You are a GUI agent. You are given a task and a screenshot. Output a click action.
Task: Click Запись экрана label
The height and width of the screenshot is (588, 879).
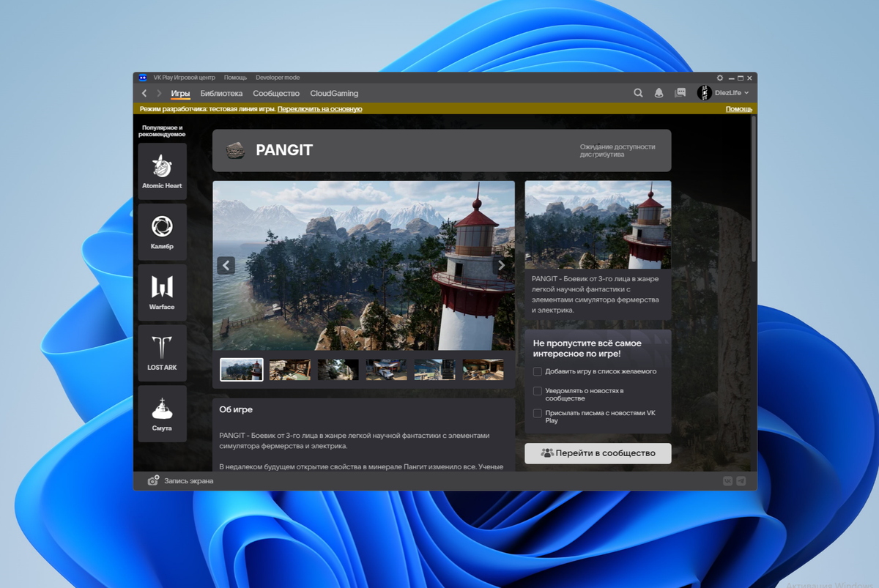point(189,481)
